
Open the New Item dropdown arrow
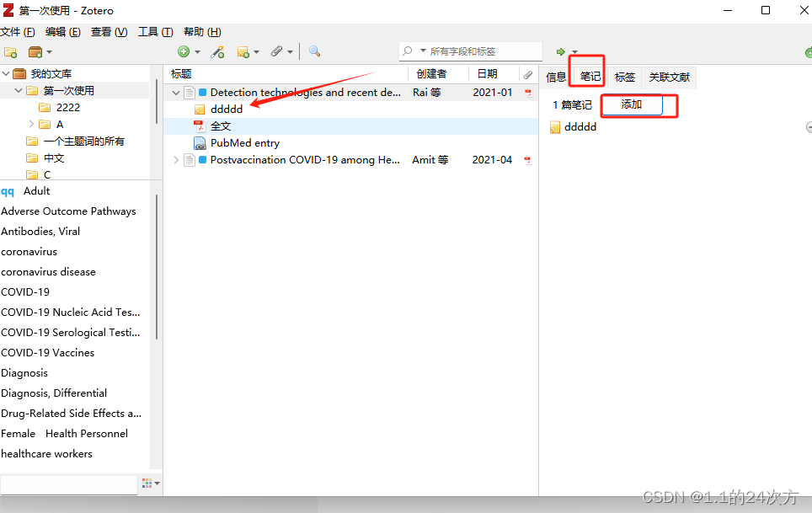pyautogui.click(x=197, y=51)
